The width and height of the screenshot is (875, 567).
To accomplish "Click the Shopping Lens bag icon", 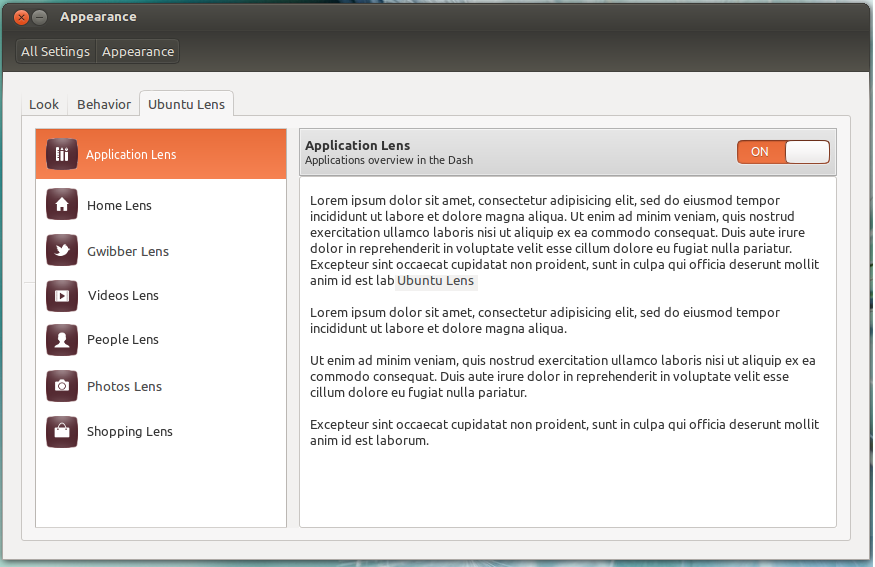I will tap(62, 431).
